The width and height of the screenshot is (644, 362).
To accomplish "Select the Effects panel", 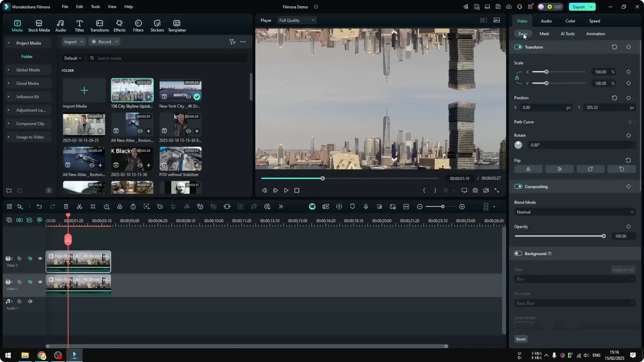I will point(119,25).
